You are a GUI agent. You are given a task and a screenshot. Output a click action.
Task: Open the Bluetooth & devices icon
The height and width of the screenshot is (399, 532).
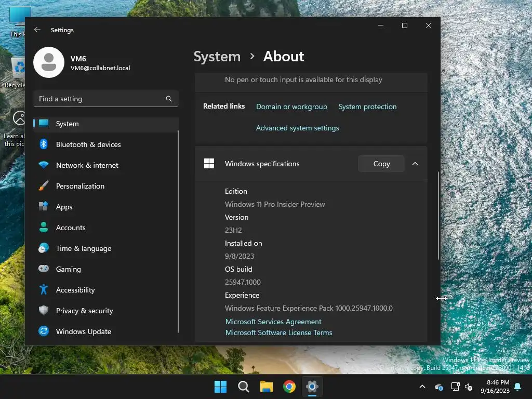pyautogui.click(x=44, y=144)
